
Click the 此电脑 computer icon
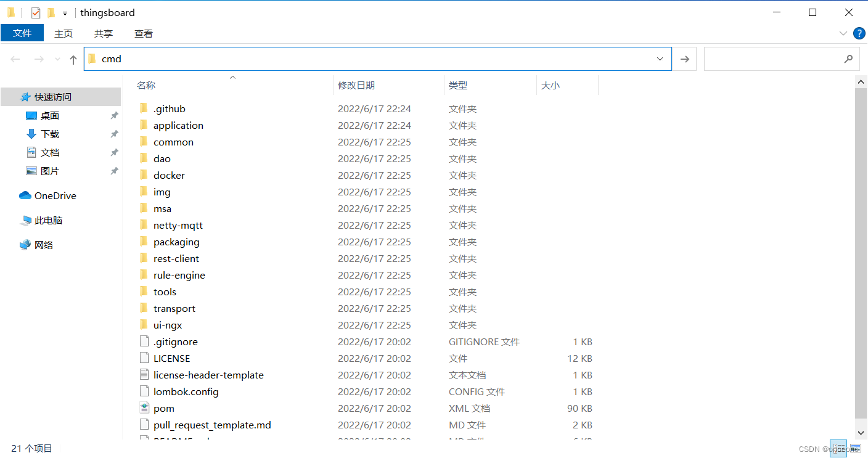pyautogui.click(x=25, y=220)
